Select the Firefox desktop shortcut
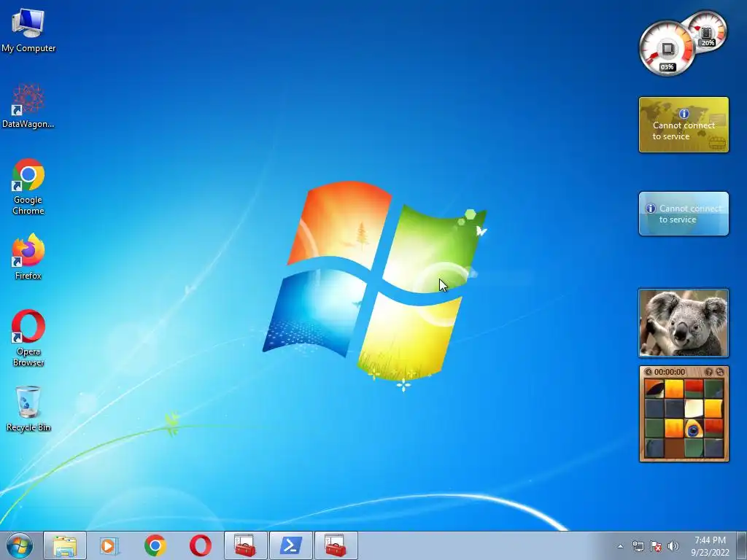This screenshot has width=747, height=560. coord(28,256)
